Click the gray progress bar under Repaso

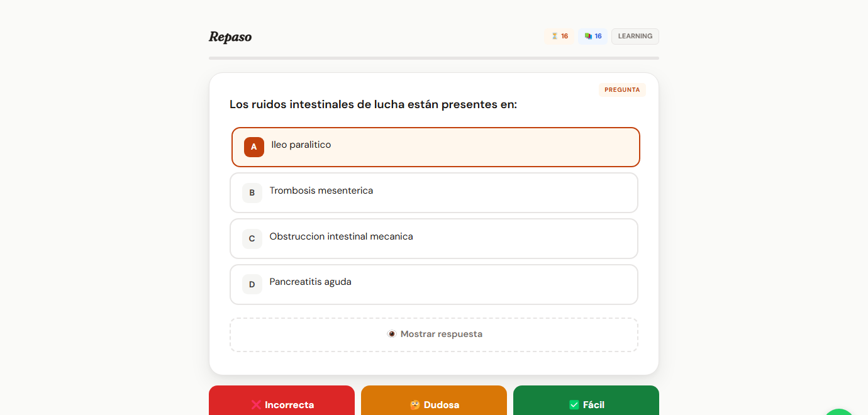pos(434,58)
